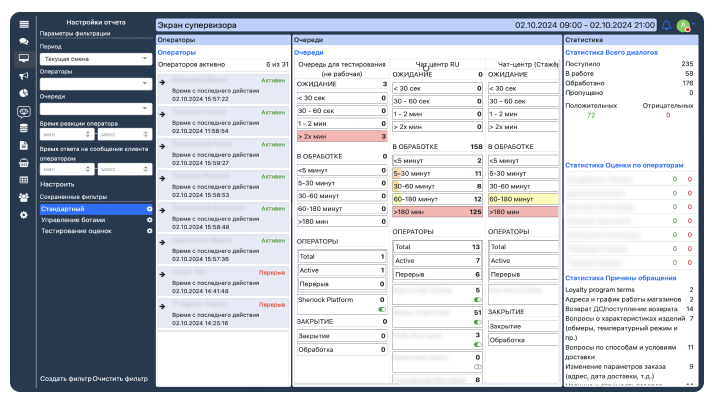Open the table grid icon
The image size is (716, 402).
coord(24,180)
